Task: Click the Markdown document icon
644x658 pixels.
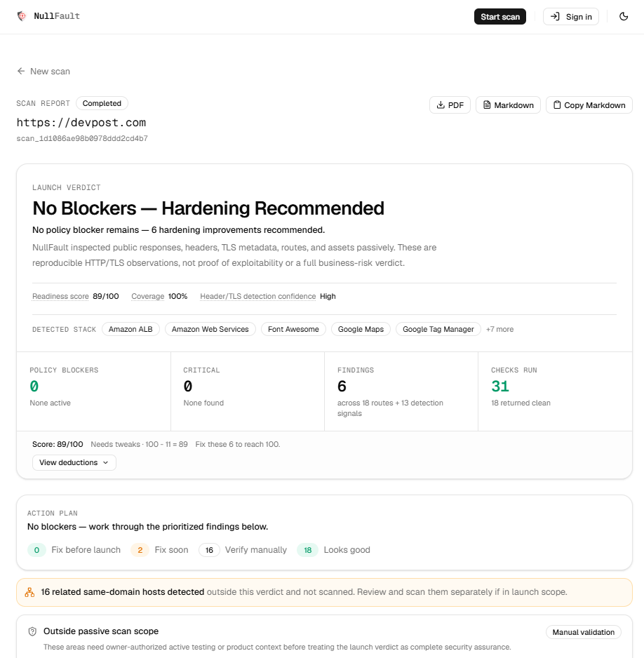Action: tap(487, 105)
